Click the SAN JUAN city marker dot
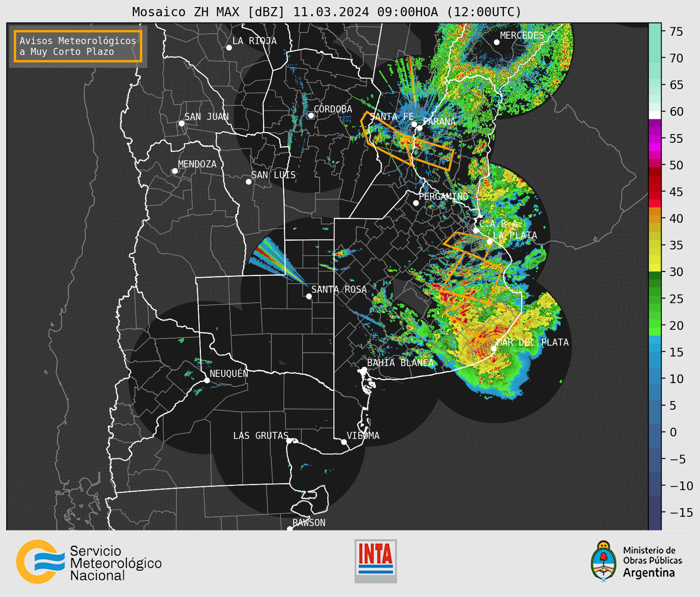 click(x=181, y=123)
